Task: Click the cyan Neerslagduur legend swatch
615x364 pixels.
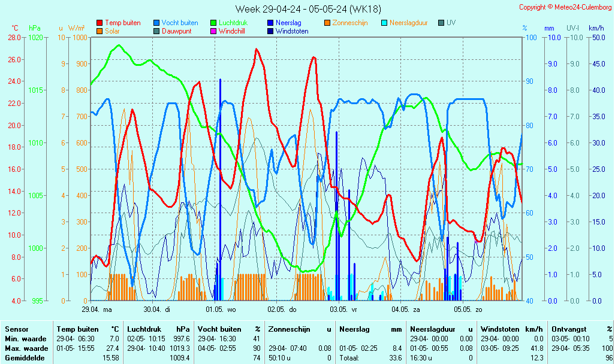Action: pyautogui.click(x=384, y=23)
